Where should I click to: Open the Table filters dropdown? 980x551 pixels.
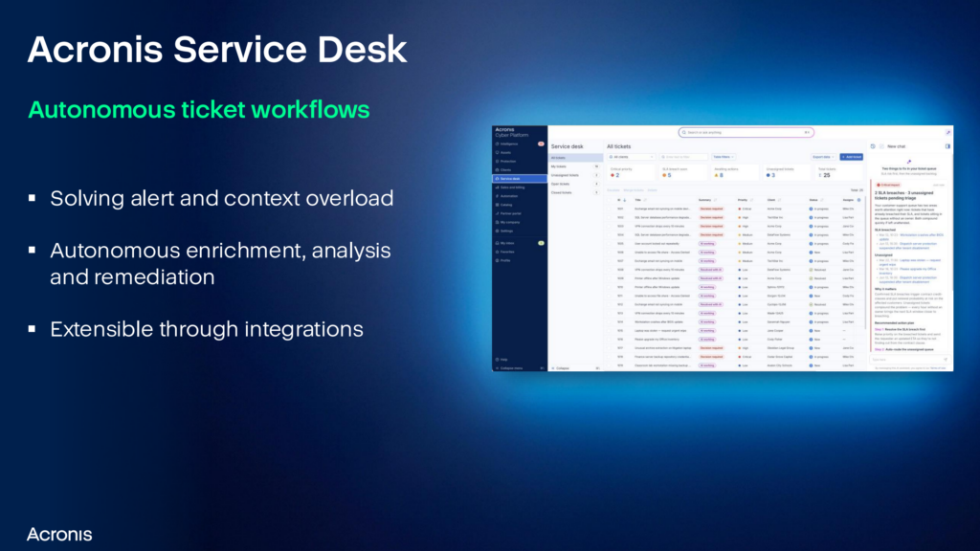tap(724, 157)
